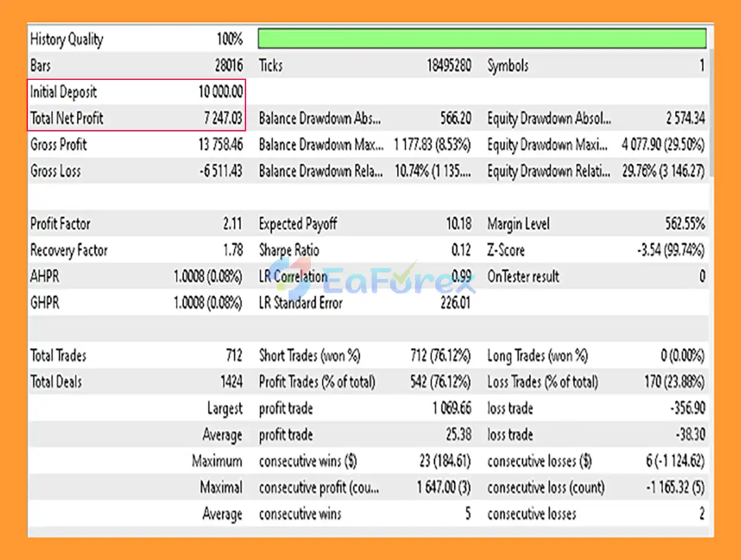This screenshot has height=560, width=741.
Task: Select the Total Net Profit value 7 247.03
Action: (x=223, y=119)
